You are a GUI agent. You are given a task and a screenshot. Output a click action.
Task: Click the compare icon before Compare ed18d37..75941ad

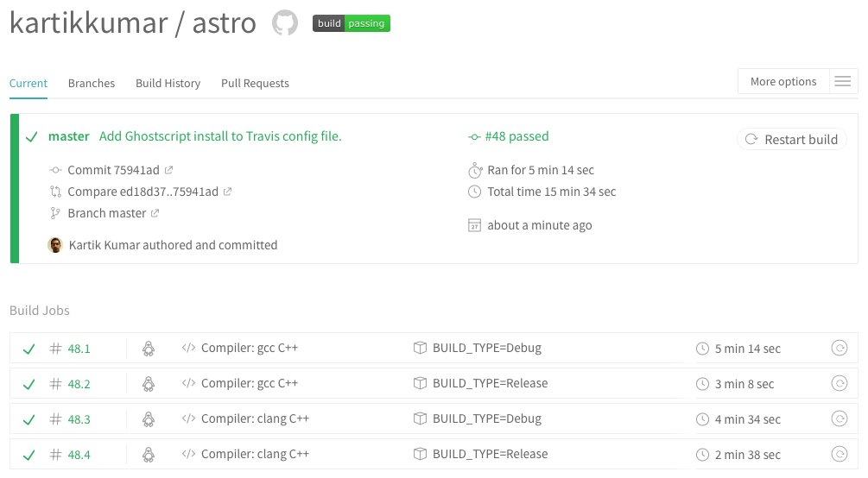pos(55,192)
